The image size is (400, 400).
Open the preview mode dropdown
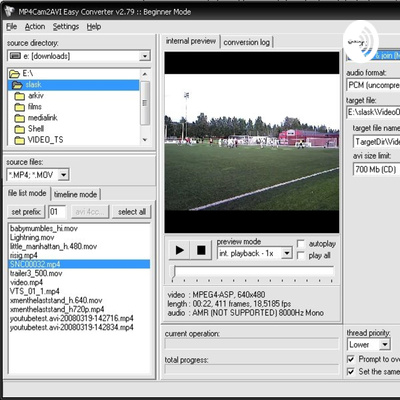coord(287,253)
